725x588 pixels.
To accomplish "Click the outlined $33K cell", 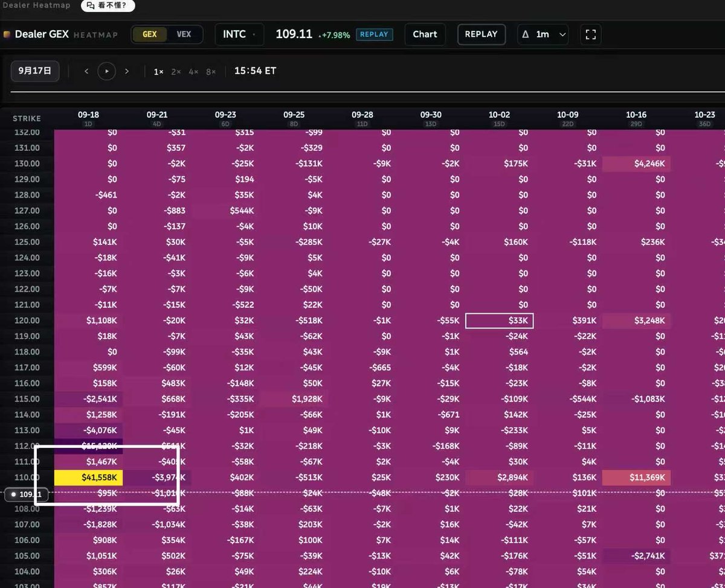I will point(499,321).
